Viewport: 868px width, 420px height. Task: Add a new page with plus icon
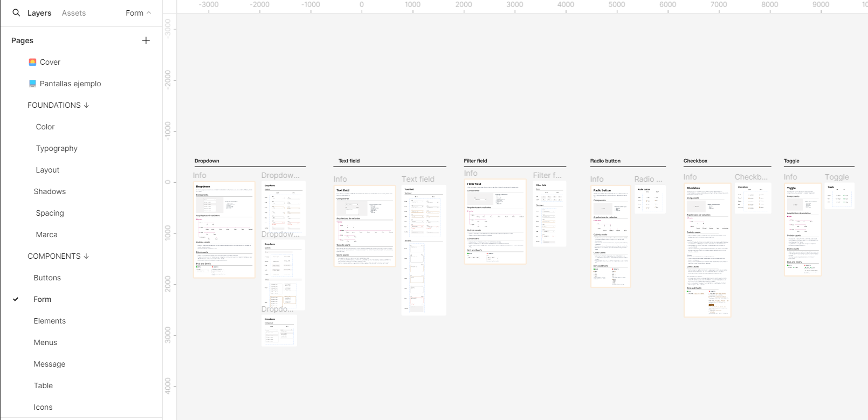click(x=146, y=40)
